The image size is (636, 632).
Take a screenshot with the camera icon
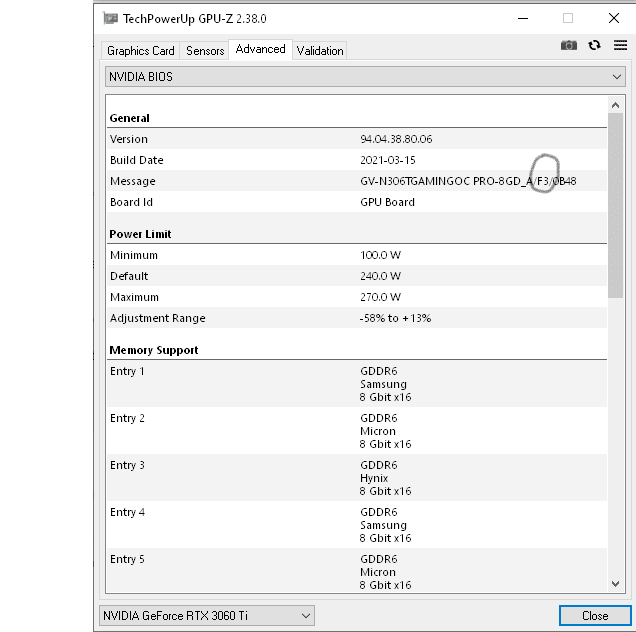click(x=569, y=45)
